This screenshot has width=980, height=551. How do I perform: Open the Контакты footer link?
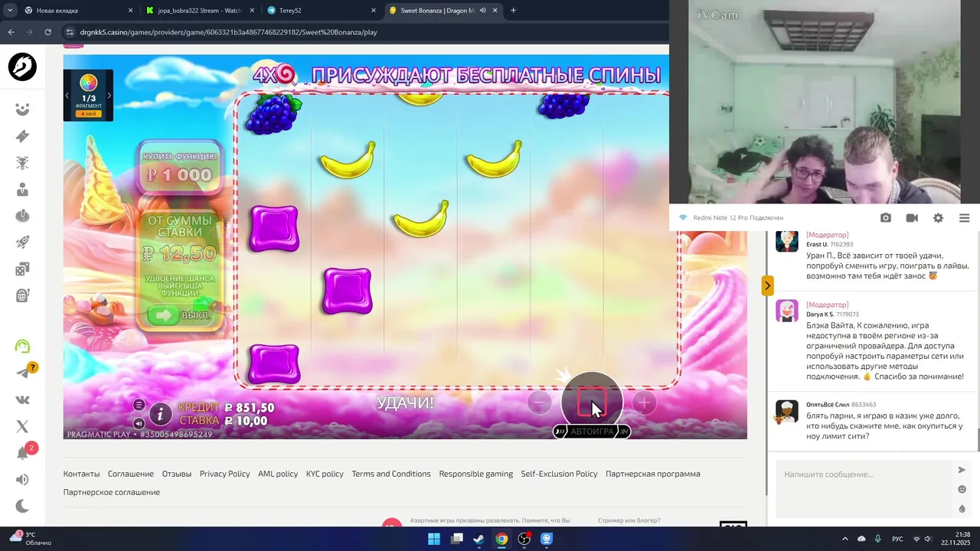tap(81, 474)
